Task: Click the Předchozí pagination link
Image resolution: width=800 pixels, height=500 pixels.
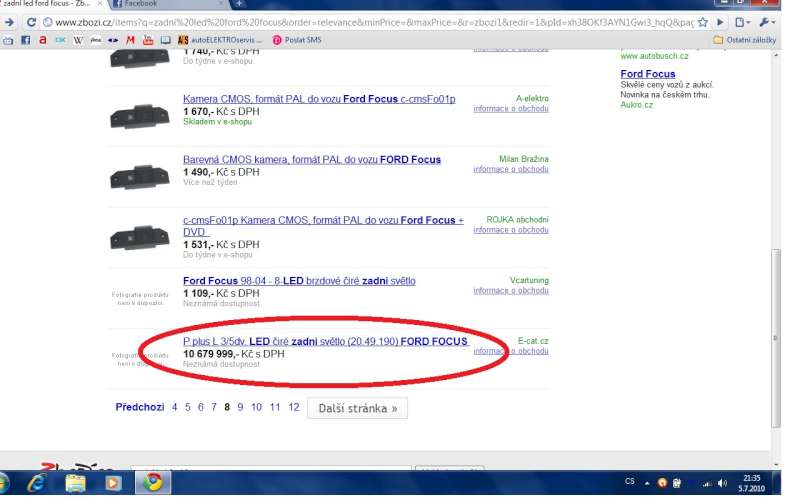Action: 139,408
